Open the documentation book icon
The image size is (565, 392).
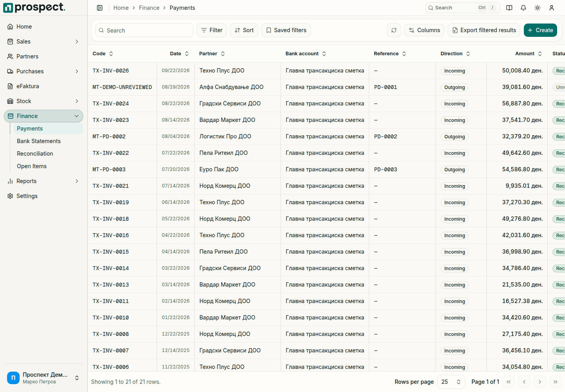pos(509,8)
